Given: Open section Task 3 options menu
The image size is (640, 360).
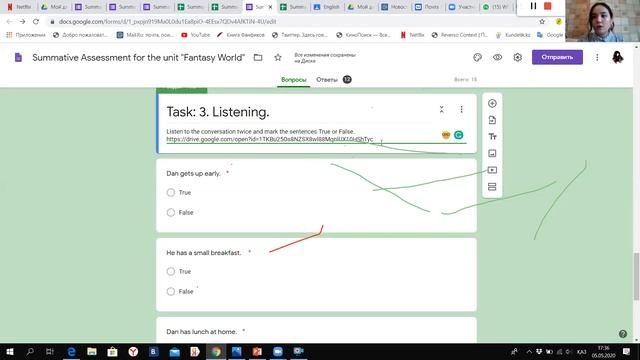Looking at the screenshot, I should click(461, 109).
